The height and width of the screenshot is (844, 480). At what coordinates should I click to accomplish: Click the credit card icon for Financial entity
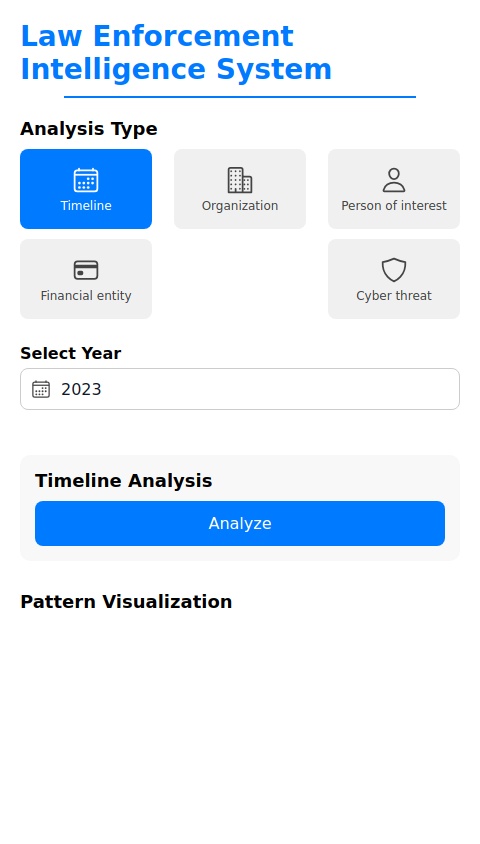click(x=86, y=270)
